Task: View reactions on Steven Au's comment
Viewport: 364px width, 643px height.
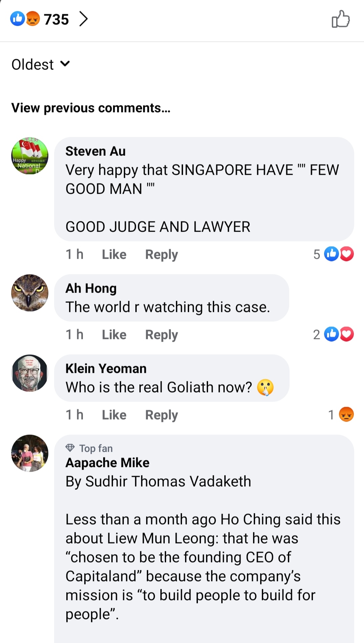Action: [334, 254]
